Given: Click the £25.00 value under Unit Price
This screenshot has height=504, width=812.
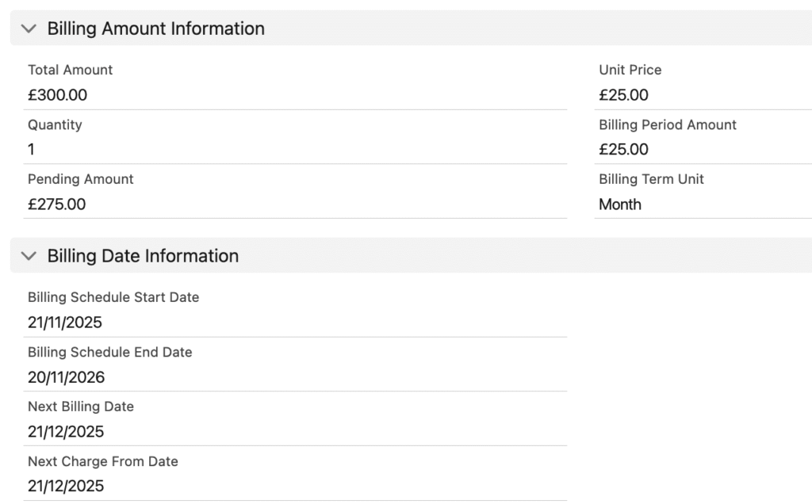Looking at the screenshot, I should pyautogui.click(x=623, y=95).
